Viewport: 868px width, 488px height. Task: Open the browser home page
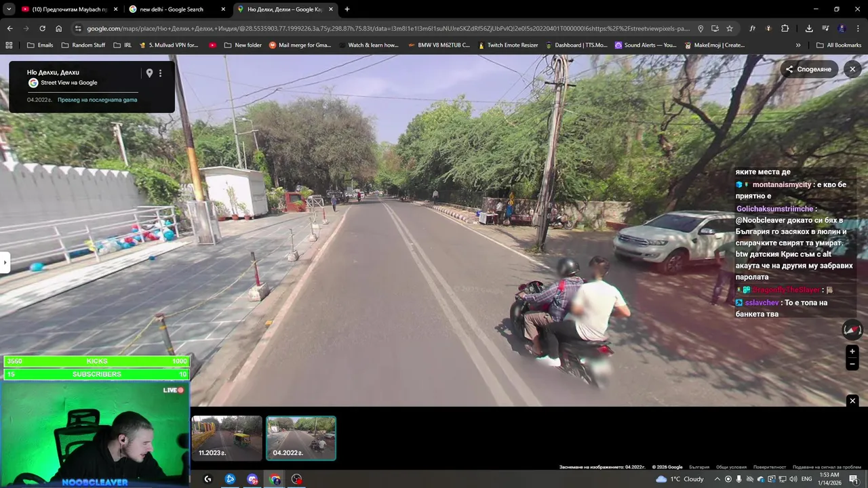58,28
